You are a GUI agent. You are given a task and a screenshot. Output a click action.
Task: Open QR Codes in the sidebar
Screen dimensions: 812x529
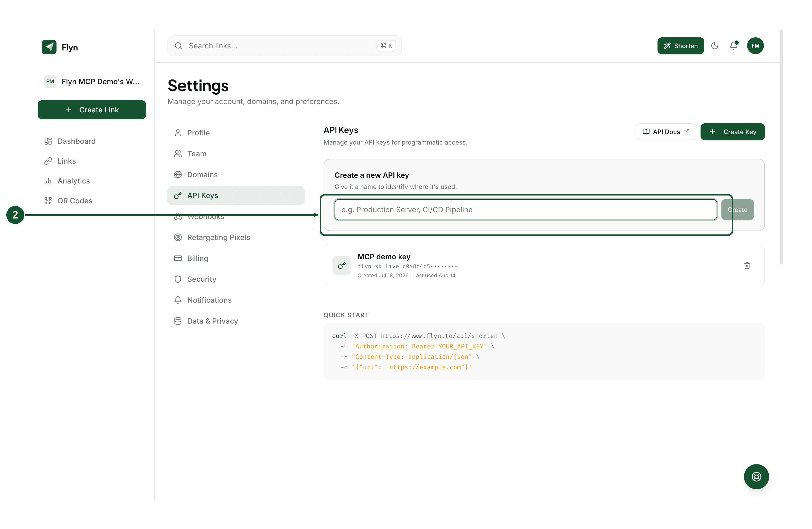[92, 201]
